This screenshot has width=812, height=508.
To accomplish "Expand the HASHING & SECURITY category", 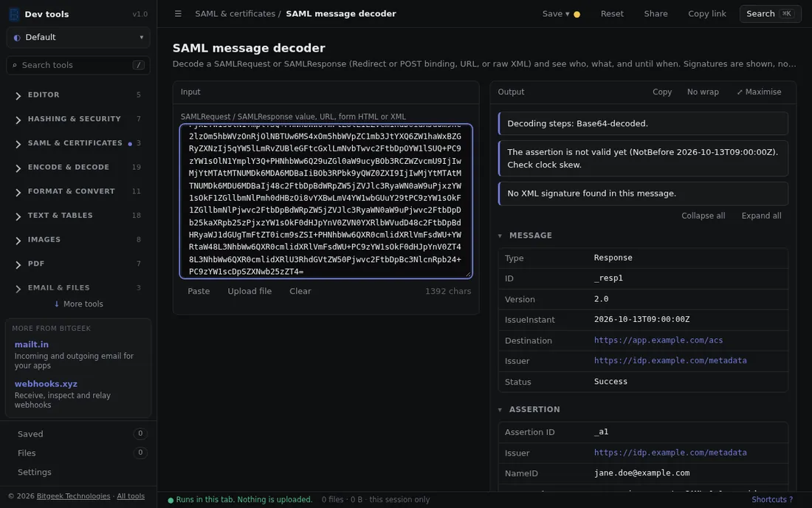I will point(78,119).
